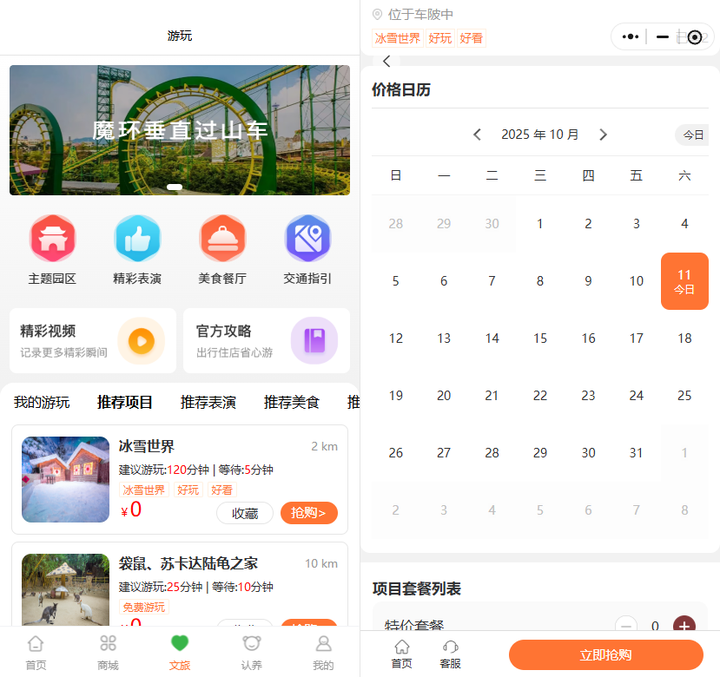Tap the 精彩表演 thumbs-up icon

coord(137,239)
